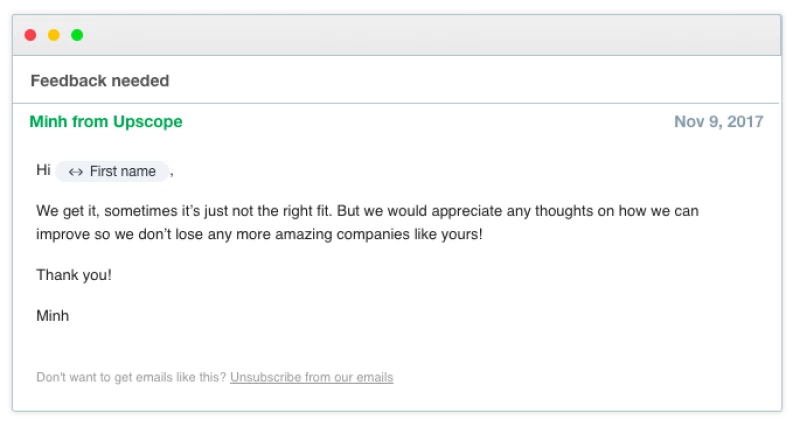The width and height of the screenshot is (800, 427).
Task: Click the 'Feedback needed' subject line
Action: 99,81
